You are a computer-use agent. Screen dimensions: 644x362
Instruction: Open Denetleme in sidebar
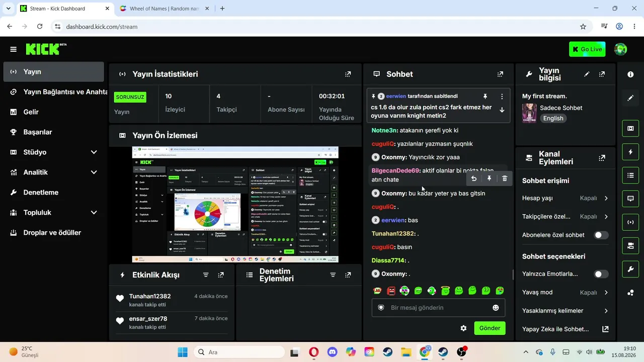(x=53, y=192)
